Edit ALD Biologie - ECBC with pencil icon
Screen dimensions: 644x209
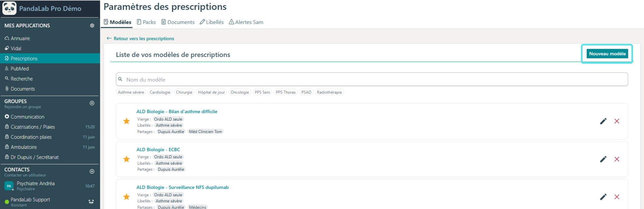click(603, 159)
